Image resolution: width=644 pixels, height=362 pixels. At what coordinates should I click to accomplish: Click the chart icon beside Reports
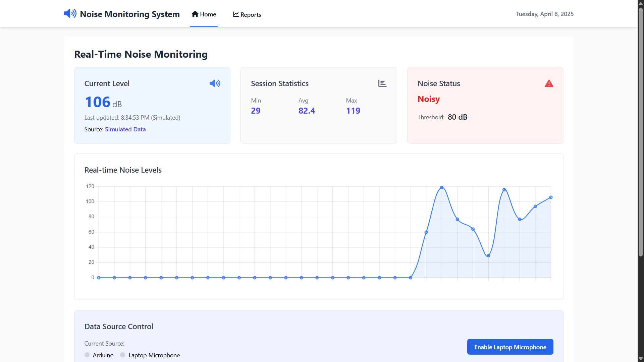[236, 14]
